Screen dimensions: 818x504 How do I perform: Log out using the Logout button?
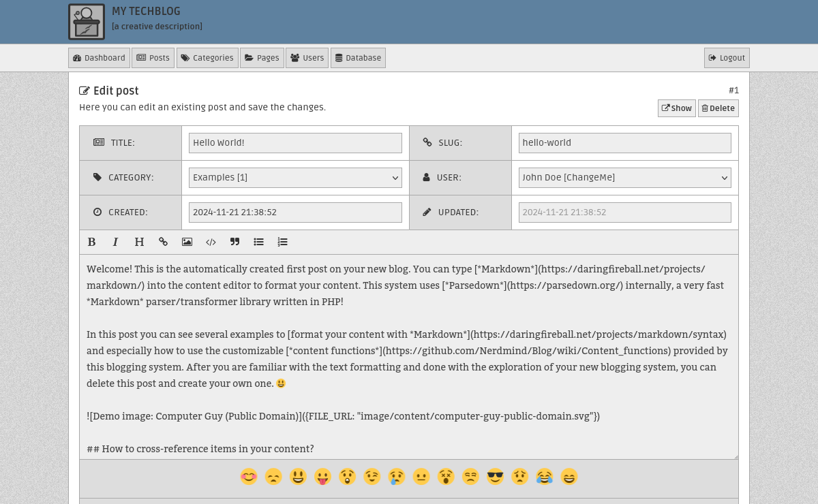tap(727, 58)
